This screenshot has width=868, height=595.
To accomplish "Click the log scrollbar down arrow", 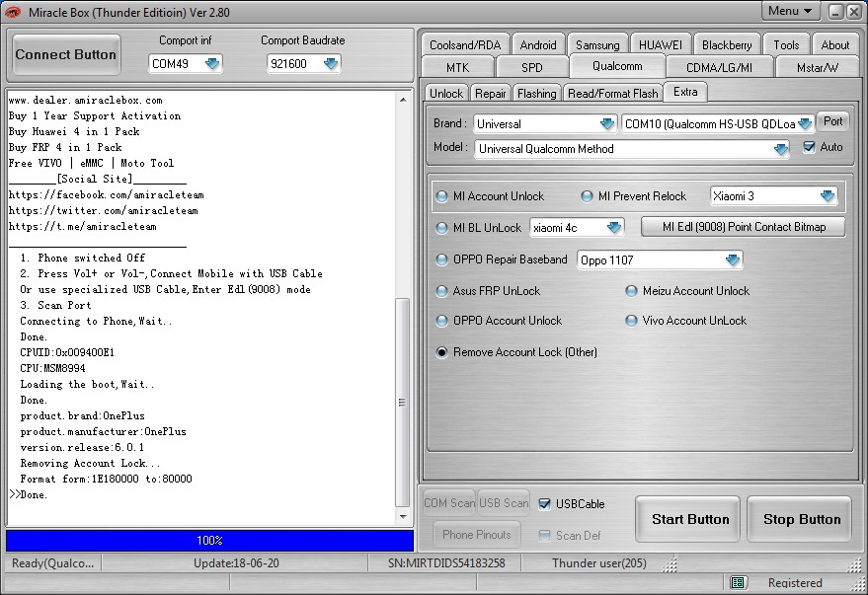I will click(x=403, y=517).
